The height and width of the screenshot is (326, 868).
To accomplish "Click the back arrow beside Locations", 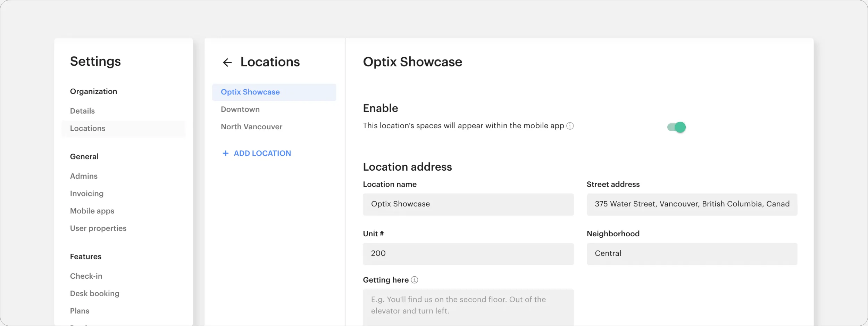I will point(227,62).
